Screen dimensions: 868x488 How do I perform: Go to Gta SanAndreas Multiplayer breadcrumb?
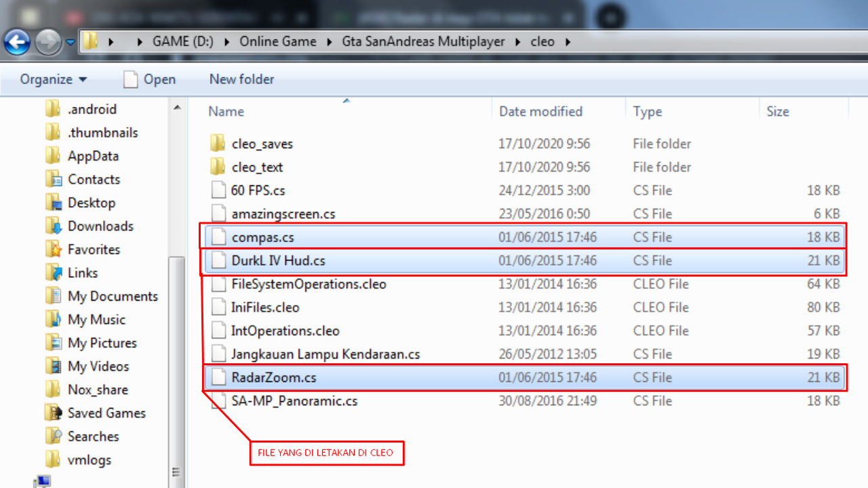tap(423, 41)
